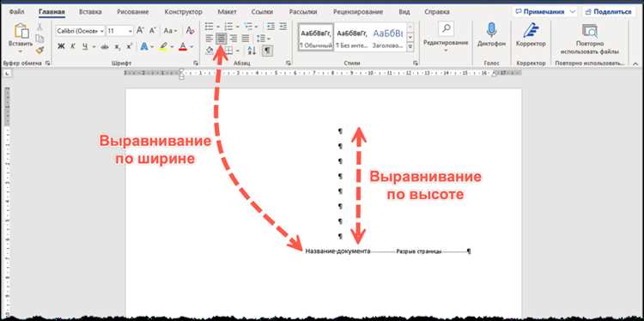Align text to the left
The height and width of the screenshot is (321, 644).
coord(209,39)
